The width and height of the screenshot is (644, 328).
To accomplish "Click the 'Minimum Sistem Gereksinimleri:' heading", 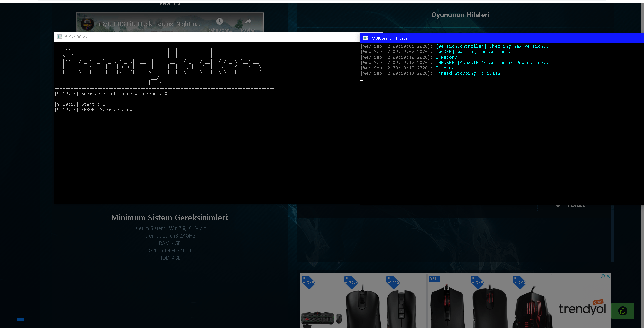I will coord(170,218).
